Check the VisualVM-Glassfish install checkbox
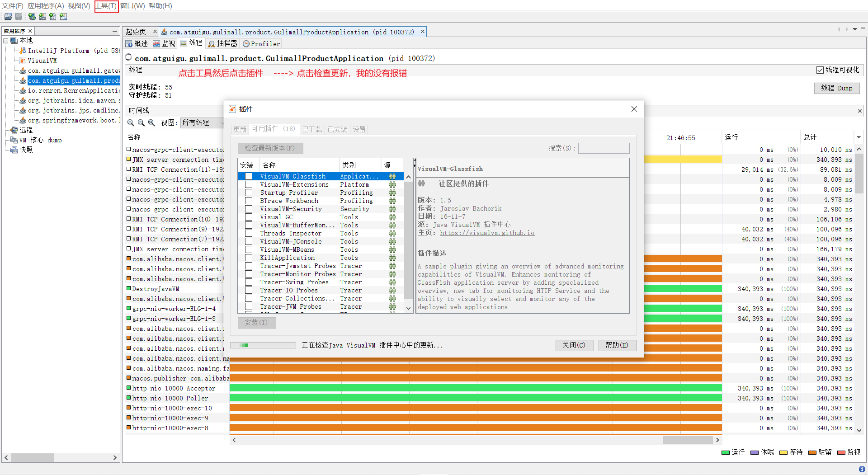This screenshot has width=868, height=475. [249, 176]
